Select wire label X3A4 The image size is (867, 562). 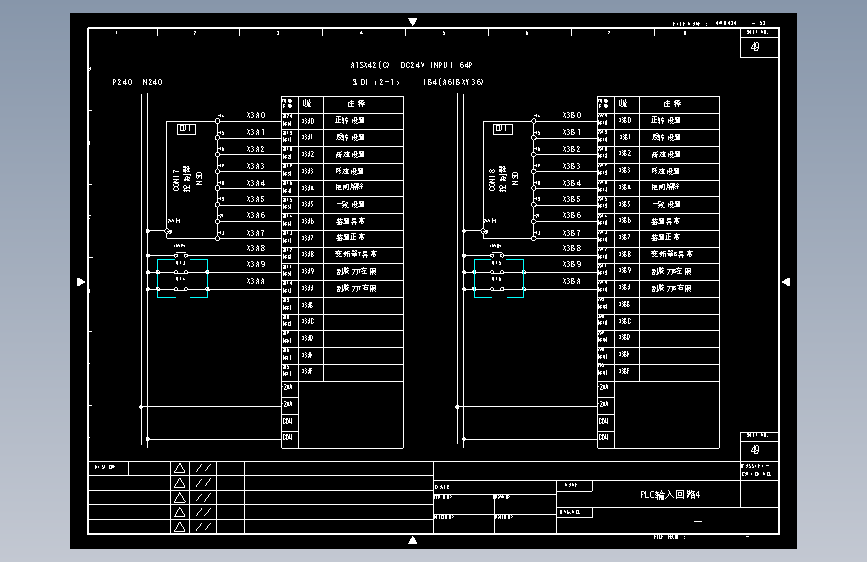tap(256, 183)
